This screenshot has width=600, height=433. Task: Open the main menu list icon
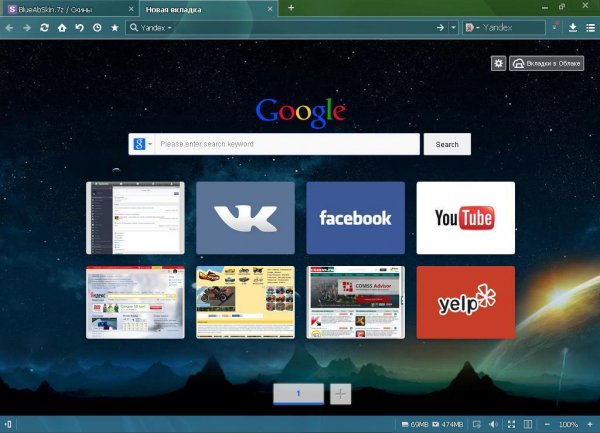pyautogui.click(x=590, y=28)
